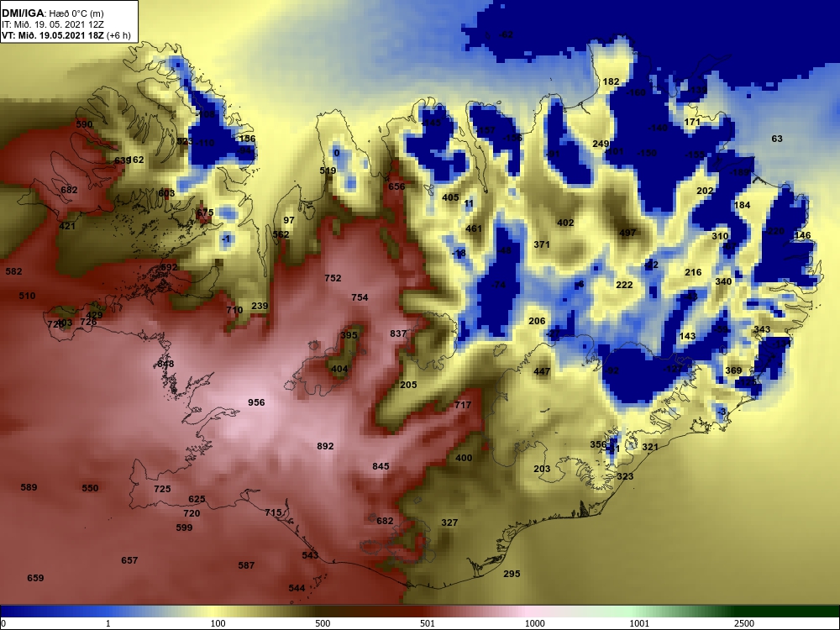Click the 421 height label

coord(67,225)
